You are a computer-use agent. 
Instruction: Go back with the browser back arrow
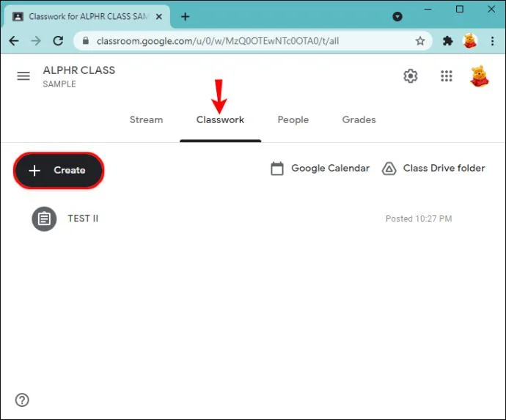14,41
